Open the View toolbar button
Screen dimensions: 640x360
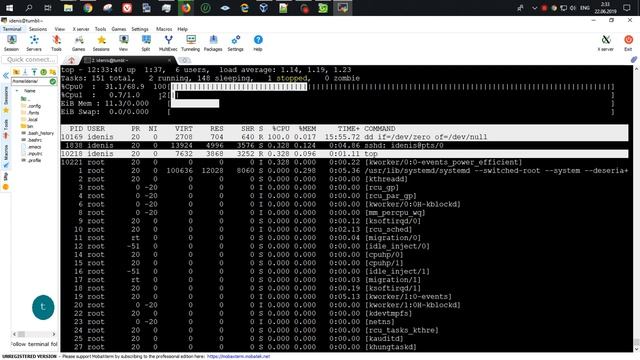pos(123,43)
